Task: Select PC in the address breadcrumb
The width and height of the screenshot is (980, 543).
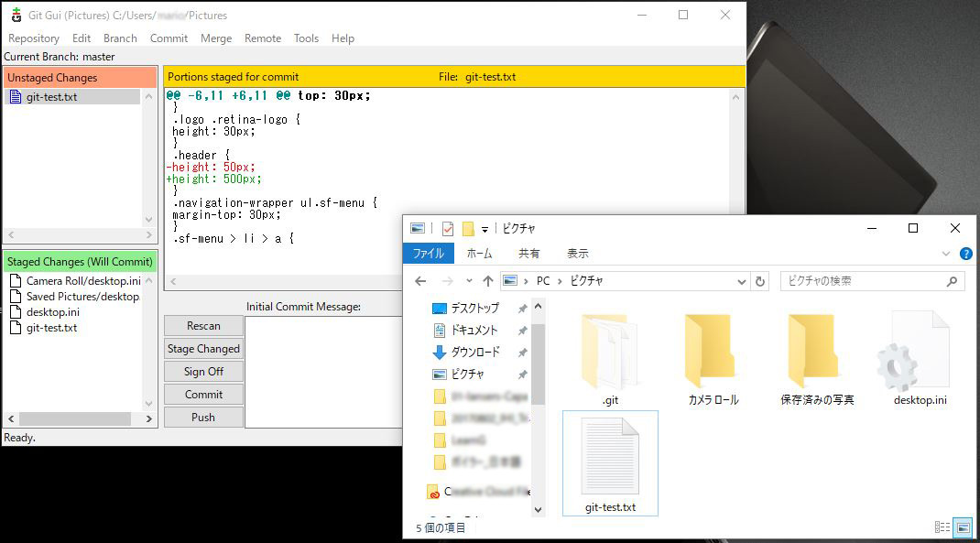Action: coord(543,281)
